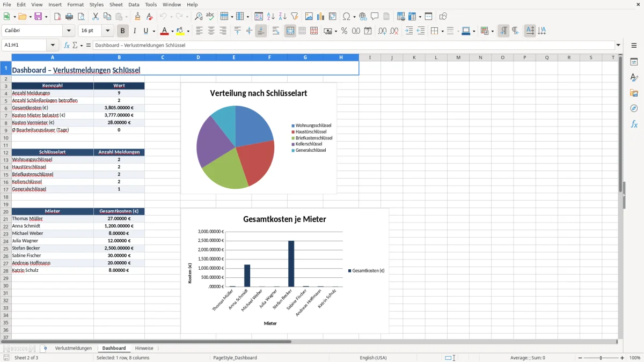Align text left

point(200,31)
